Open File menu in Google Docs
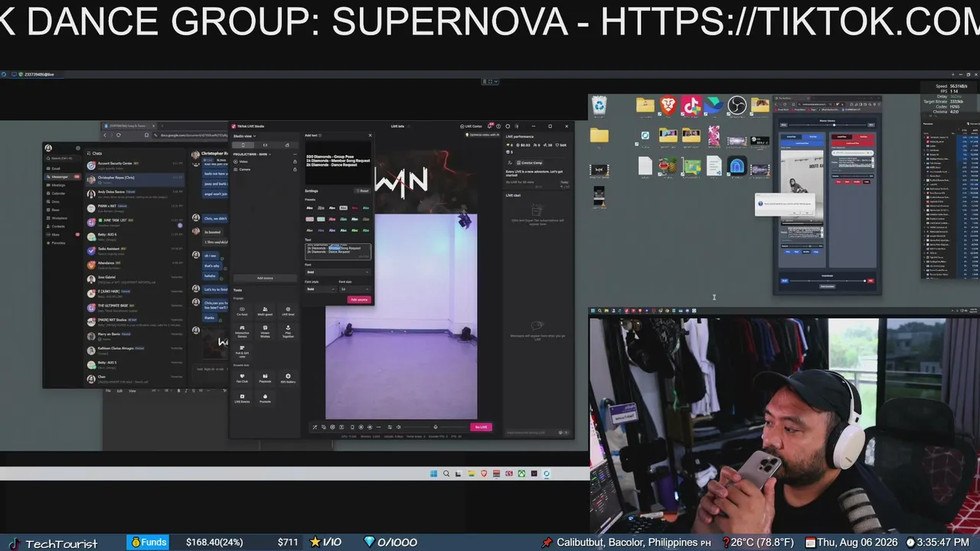The height and width of the screenshot is (551, 980). (x=109, y=391)
